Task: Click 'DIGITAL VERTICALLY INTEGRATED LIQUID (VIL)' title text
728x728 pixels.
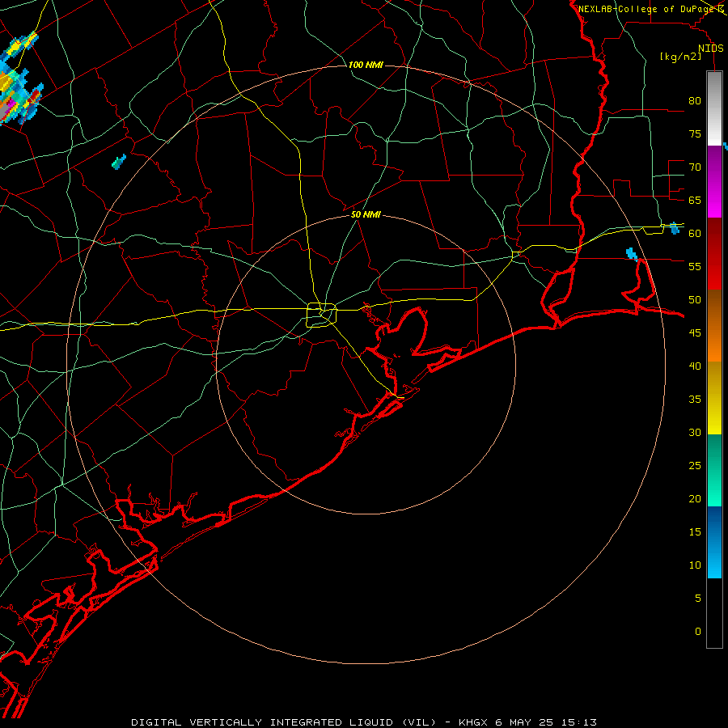Action: 284,722
